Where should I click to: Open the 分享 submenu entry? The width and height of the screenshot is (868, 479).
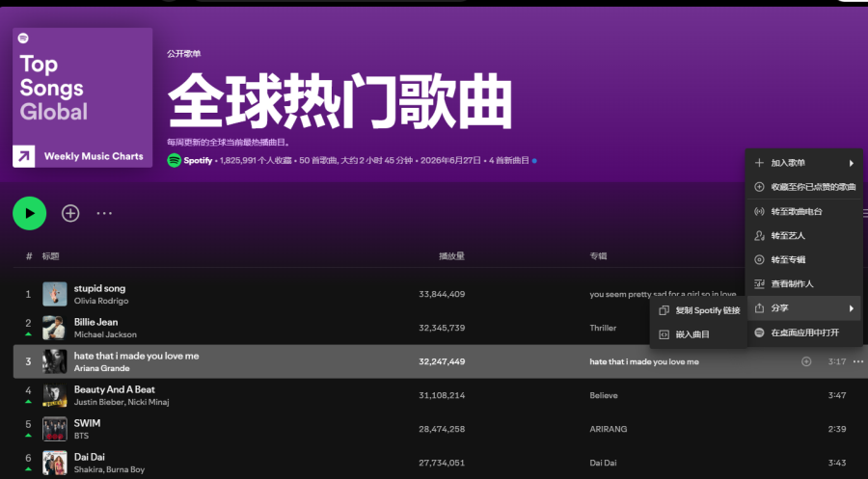[803, 308]
